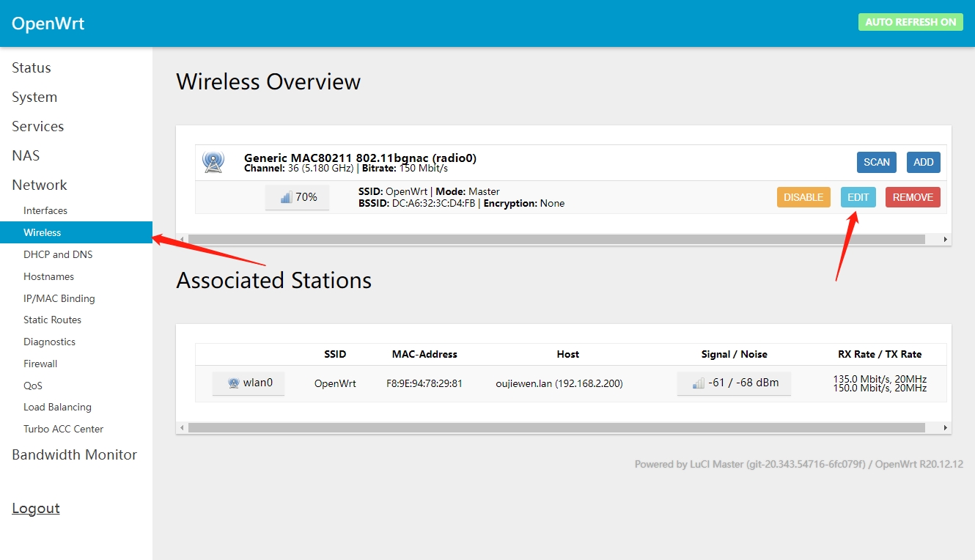Open IP/MAC Binding settings
Viewport: 975px width, 560px height.
click(x=59, y=298)
